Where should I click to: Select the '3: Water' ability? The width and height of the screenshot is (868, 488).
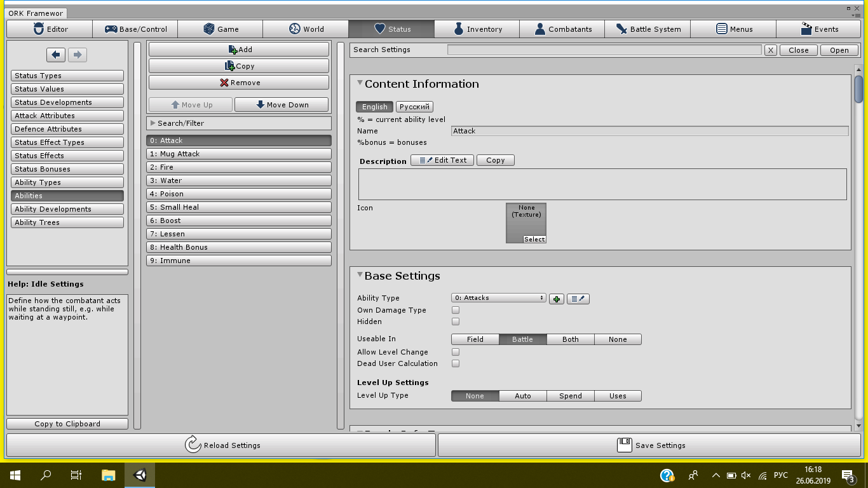(239, 180)
